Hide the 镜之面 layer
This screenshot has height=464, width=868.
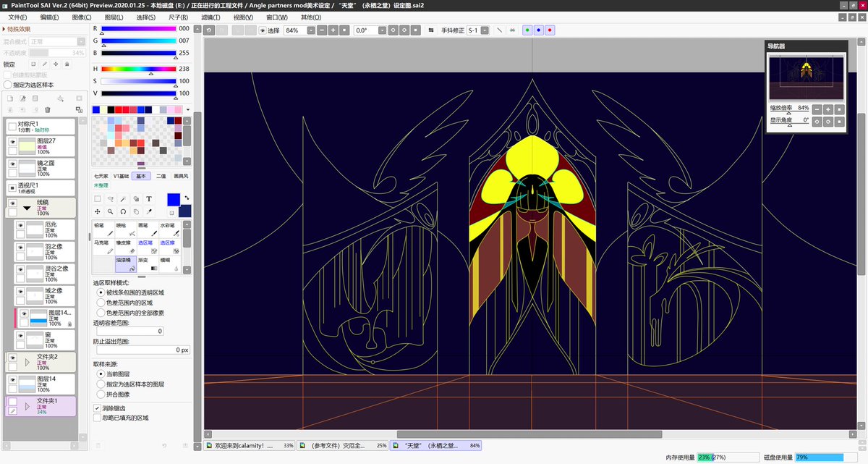click(12, 164)
